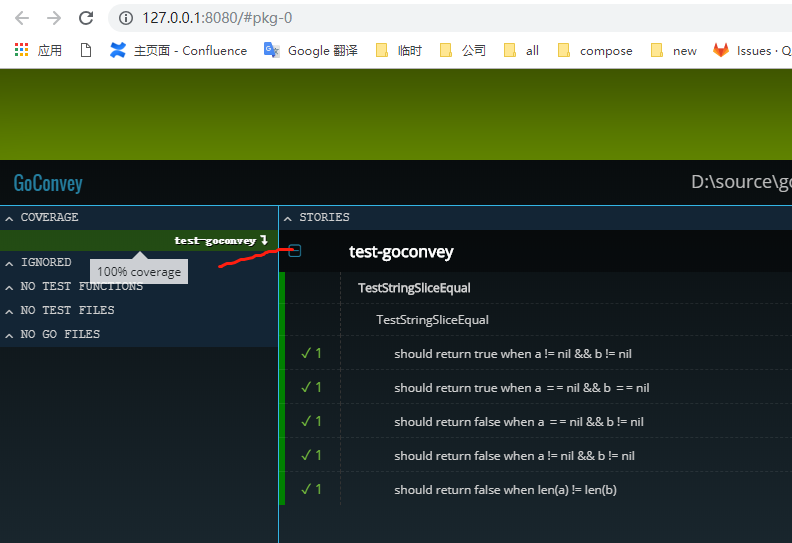This screenshot has width=792, height=543.
Task: Click the browser back arrow
Action: [22, 18]
